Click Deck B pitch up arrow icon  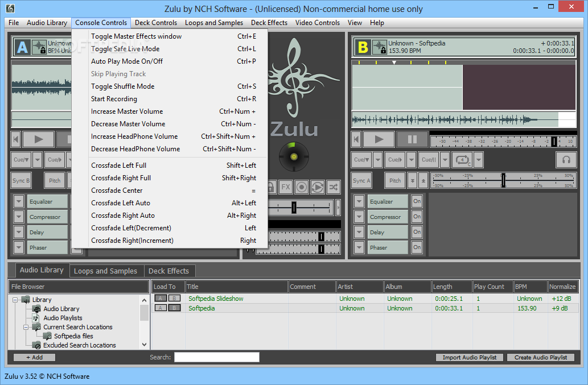tap(423, 180)
